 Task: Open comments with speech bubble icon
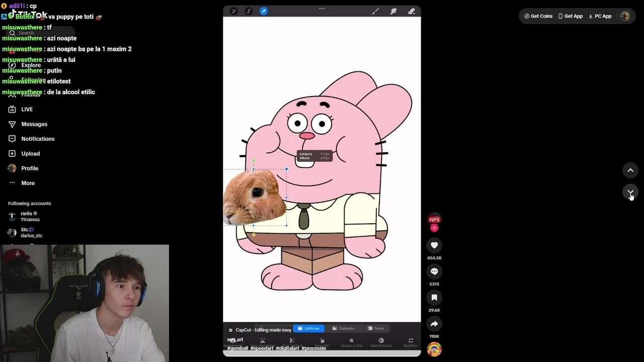[434, 271]
